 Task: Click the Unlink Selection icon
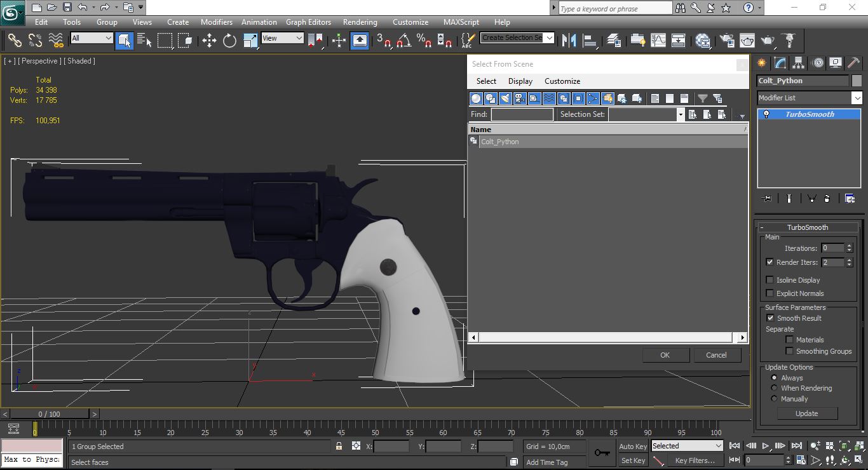[x=36, y=41]
